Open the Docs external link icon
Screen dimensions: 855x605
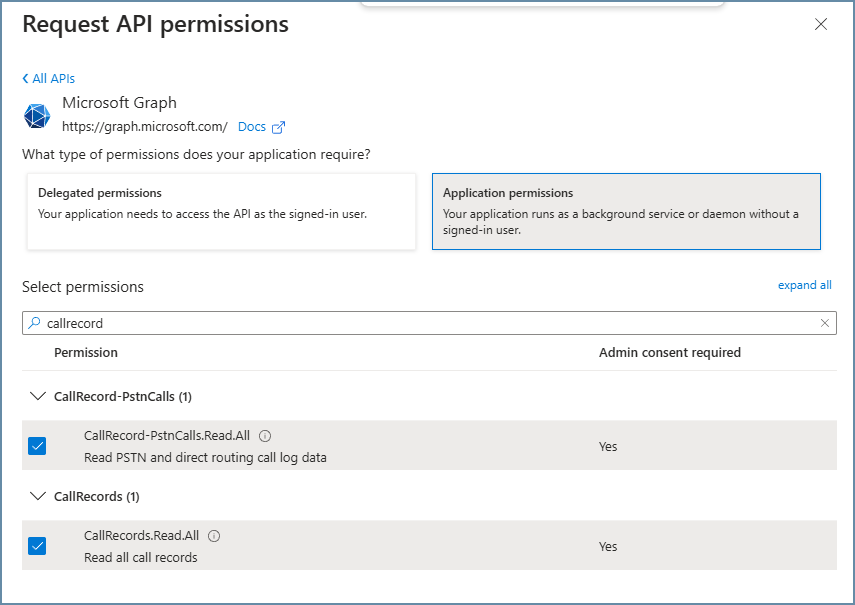(279, 127)
